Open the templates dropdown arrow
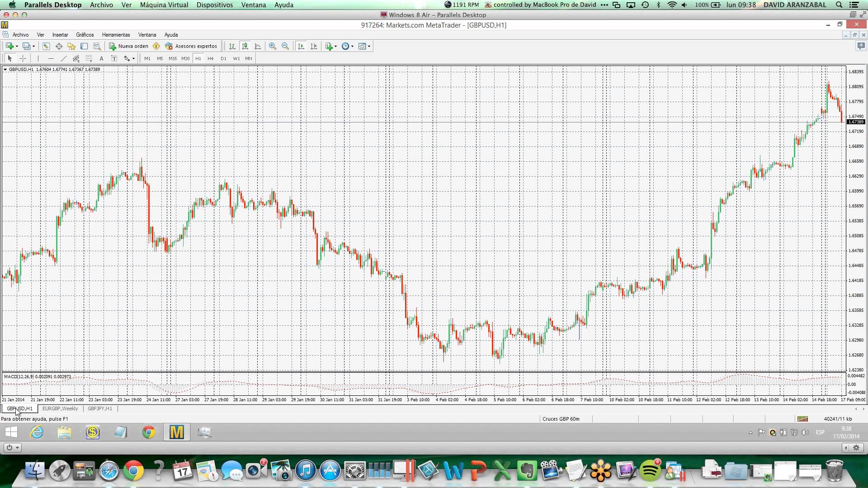 click(369, 46)
